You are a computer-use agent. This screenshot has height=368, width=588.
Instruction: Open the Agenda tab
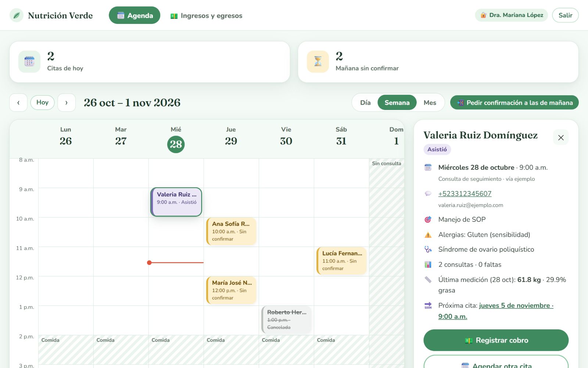click(x=135, y=15)
